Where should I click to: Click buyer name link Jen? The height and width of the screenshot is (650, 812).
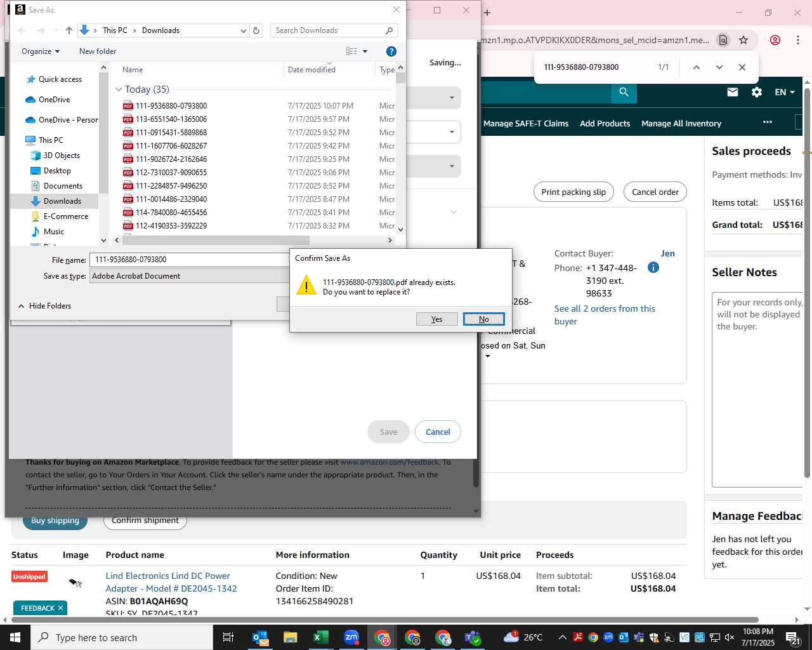click(x=667, y=253)
